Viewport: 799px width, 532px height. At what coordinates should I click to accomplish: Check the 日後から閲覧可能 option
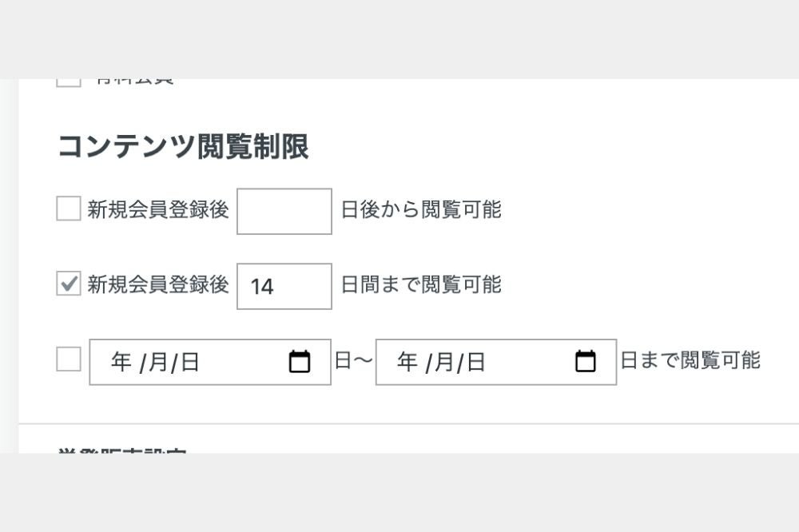tap(68, 210)
